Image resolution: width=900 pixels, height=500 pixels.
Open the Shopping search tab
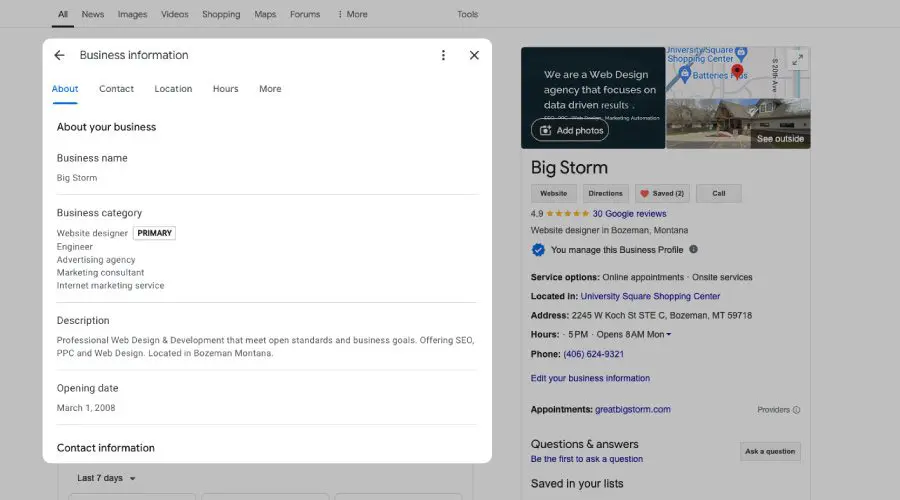coord(221,14)
